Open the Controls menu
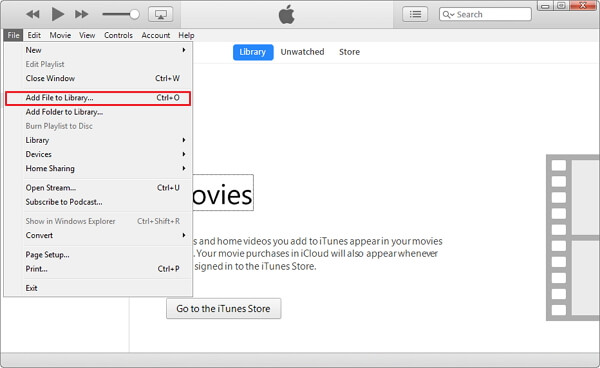Viewport: 600px width, 368px height. tap(118, 35)
